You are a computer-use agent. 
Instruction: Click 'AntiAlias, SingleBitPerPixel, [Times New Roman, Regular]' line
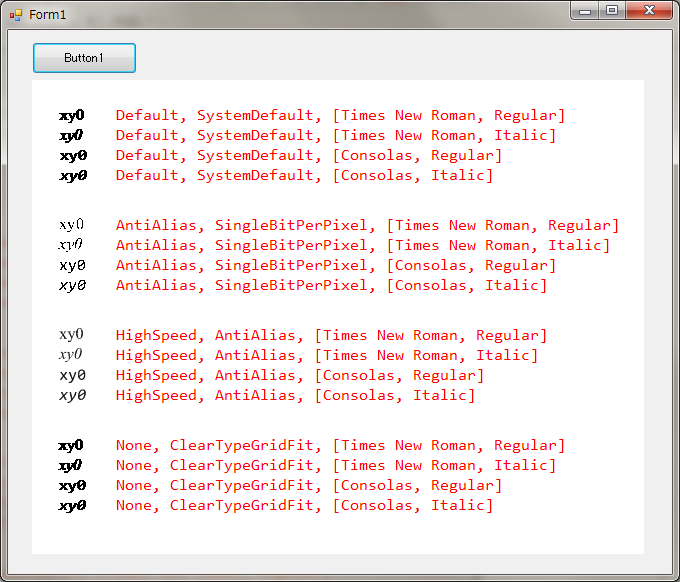coord(367,226)
